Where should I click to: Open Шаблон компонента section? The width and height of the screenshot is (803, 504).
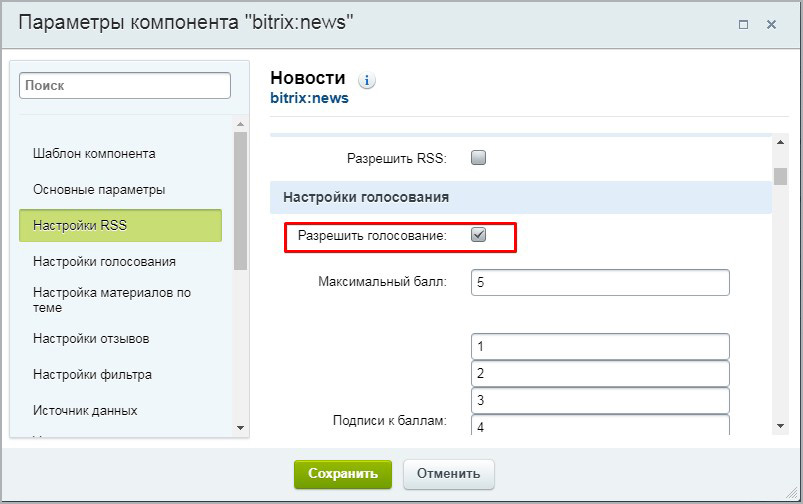tap(94, 154)
